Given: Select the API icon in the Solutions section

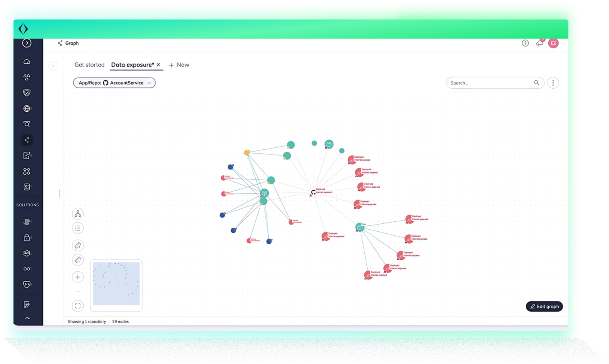Looking at the screenshot, I should coord(27,253).
